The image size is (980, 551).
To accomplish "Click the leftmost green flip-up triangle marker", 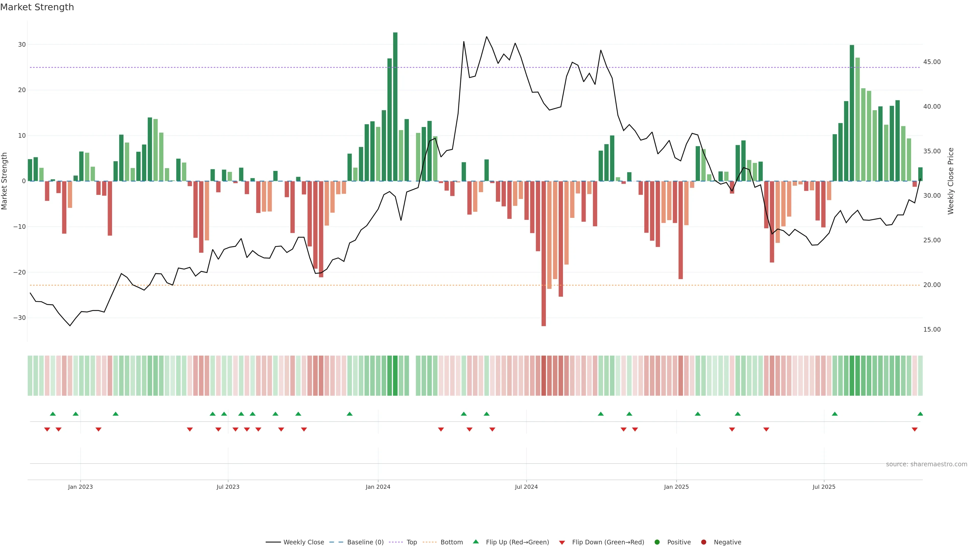I will pyautogui.click(x=53, y=414).
